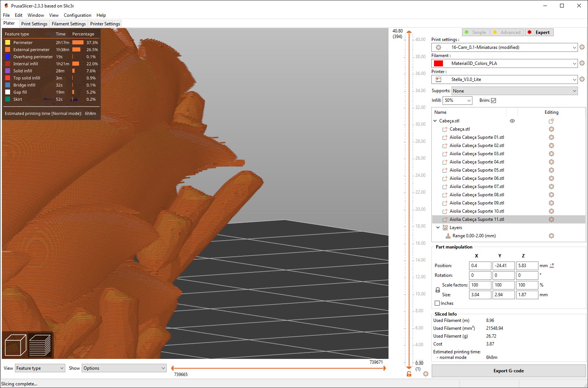This screenshot has height=388, width=588.
Task: Open the Window menu
Action: click(36, 15)
